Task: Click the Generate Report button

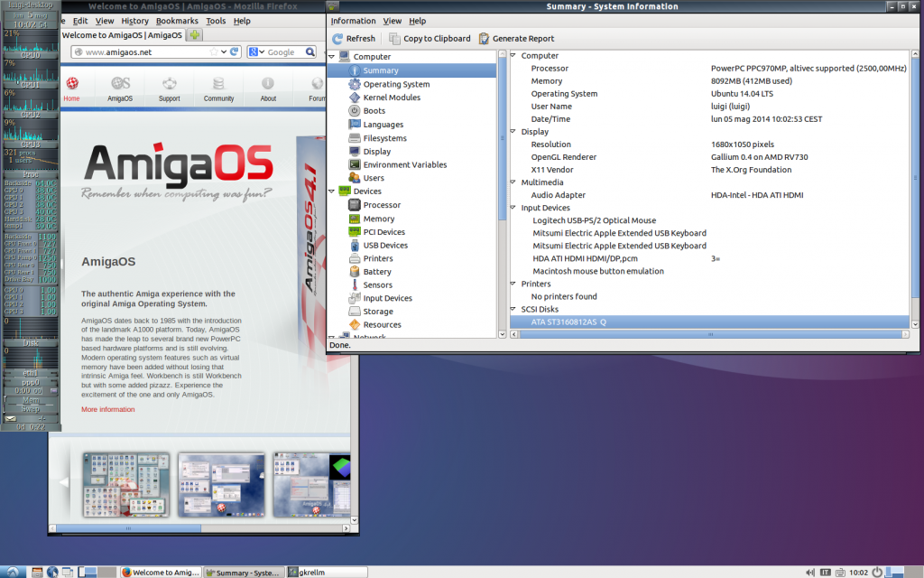Action: tap(516, 39)
